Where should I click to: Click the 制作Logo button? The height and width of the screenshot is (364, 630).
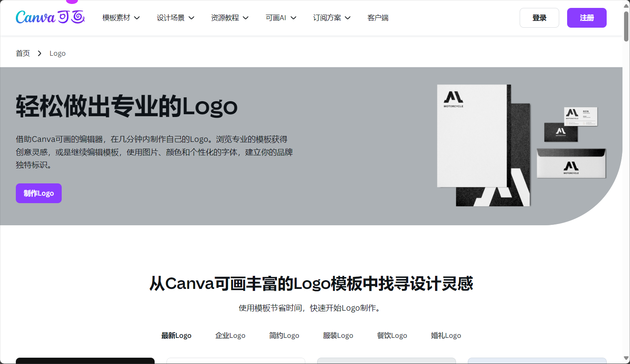pyautogui.click(x=39, y=193)
